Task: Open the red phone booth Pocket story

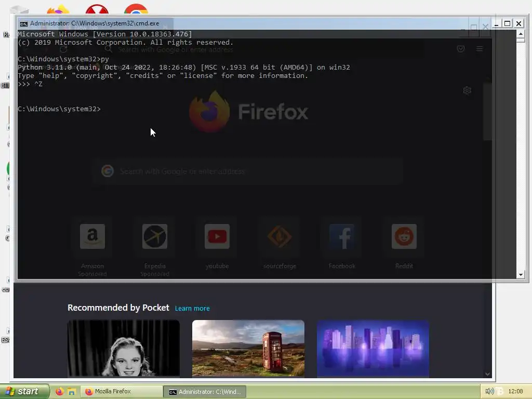Action: pyautogui.click(x=248, y=349)
